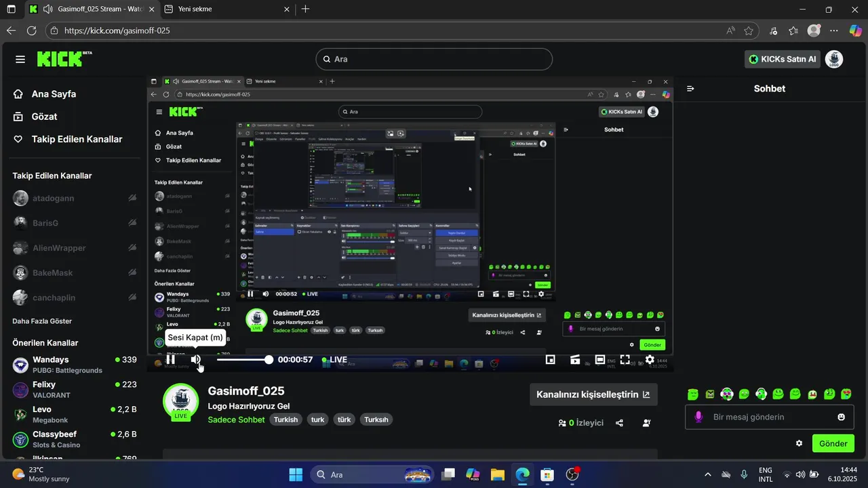Open chat settings gear beside Gönder
868x488 pixels.
click(x=799, y=443)
